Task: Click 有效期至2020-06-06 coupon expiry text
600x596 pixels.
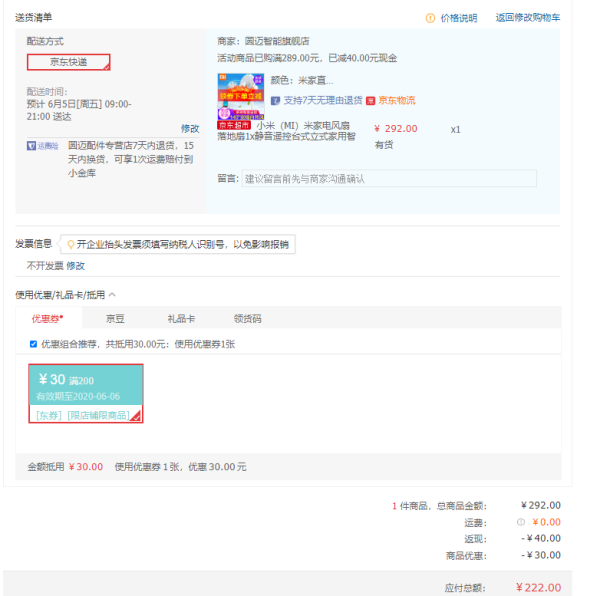Action: [x=78, y=396]
